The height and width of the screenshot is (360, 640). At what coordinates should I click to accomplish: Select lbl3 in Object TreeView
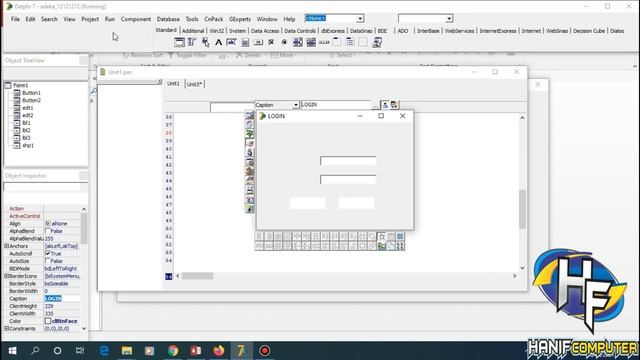(x=26, y=138)
